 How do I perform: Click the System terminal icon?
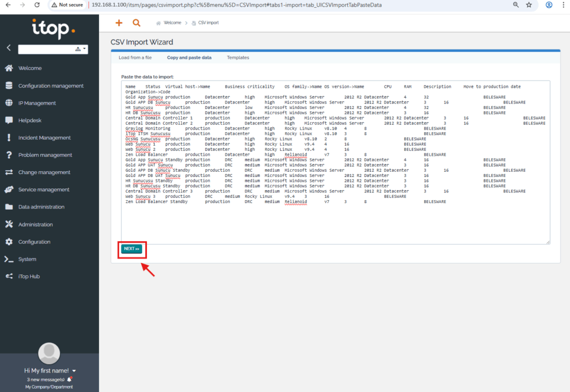coord(8,259)
